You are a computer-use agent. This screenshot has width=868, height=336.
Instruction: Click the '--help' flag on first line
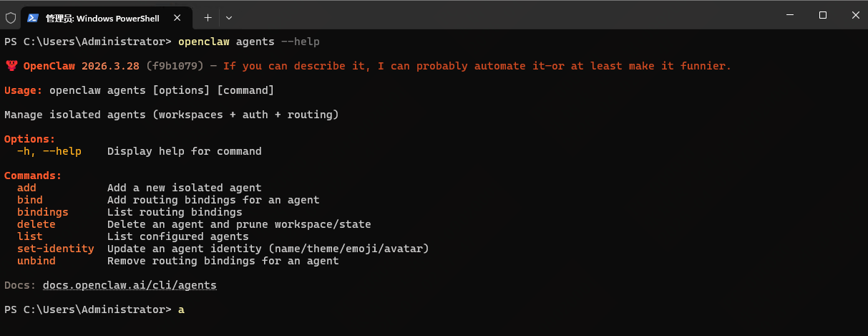(x=301, y=42)
